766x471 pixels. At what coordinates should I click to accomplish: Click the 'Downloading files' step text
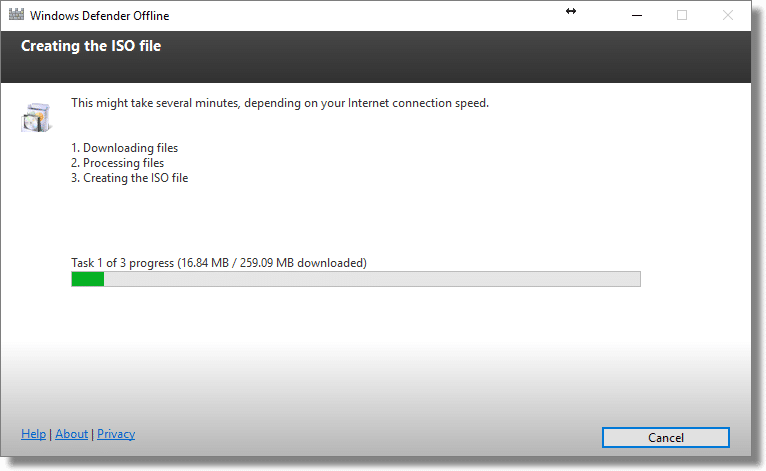[x=130, y=148]
